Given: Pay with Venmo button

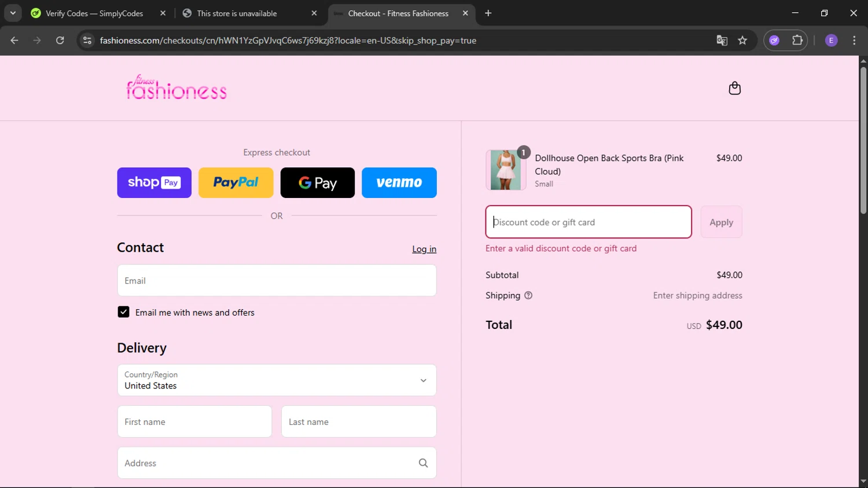Looking at the screenshot, I should (x=399, y=183).
